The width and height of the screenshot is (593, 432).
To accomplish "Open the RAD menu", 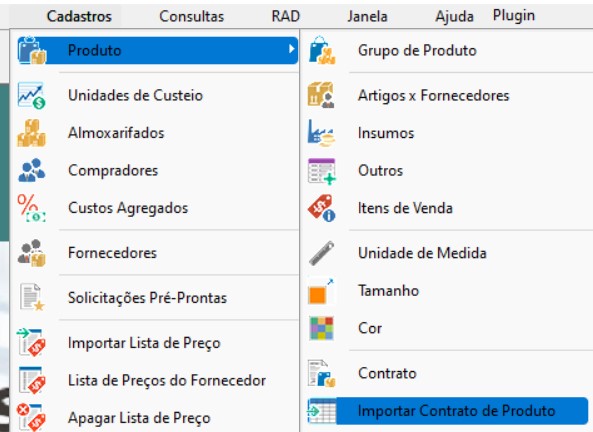I will tap(286, 16).
